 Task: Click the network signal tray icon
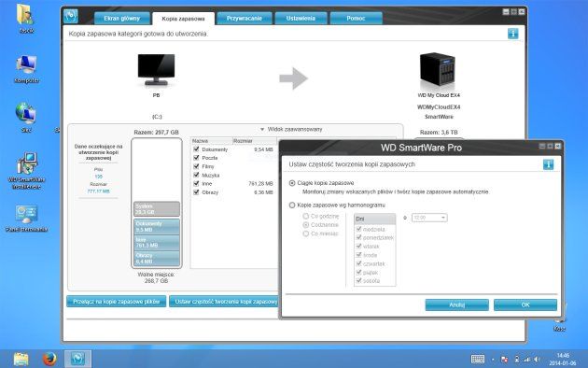(527, 360)
